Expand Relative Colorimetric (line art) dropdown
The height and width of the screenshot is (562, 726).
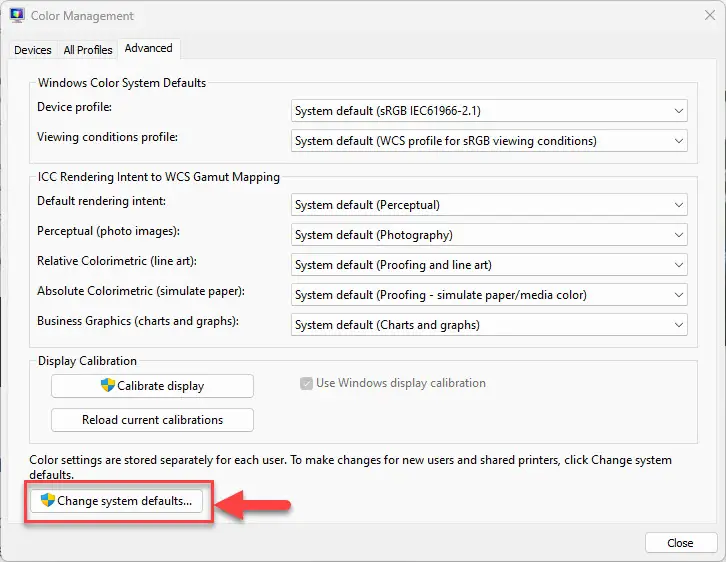489,265
